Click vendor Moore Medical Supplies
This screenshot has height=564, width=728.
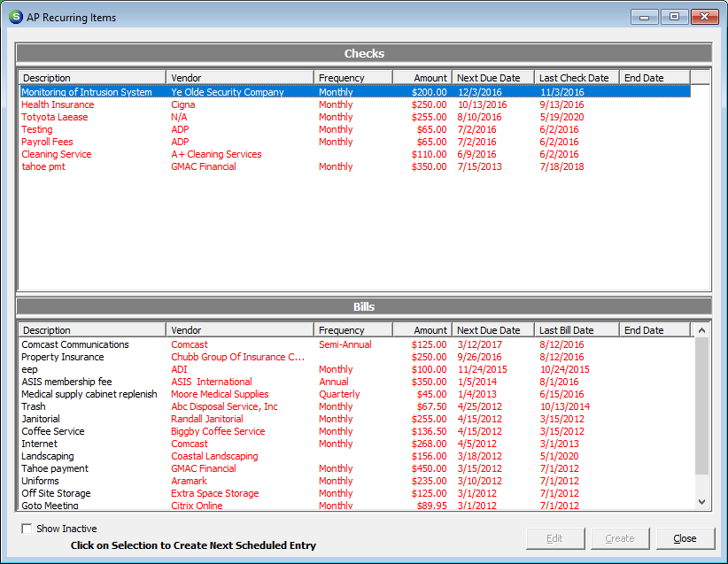click(220, 394)
